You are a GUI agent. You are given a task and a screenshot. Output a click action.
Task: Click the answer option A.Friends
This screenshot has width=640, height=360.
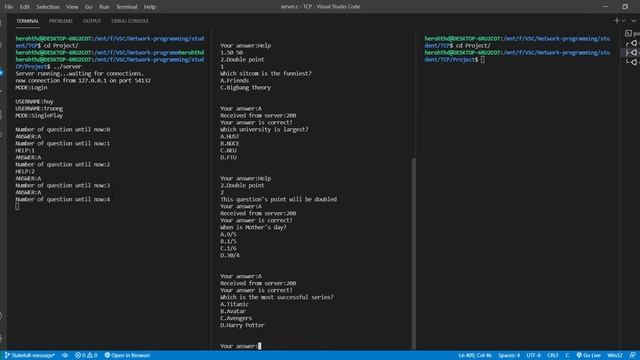(x=234, y=80)
